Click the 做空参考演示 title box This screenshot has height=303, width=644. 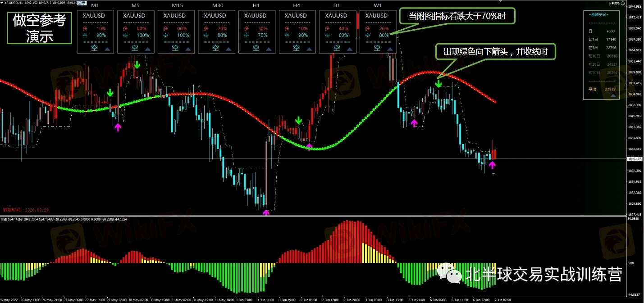(x=40, y=28)
